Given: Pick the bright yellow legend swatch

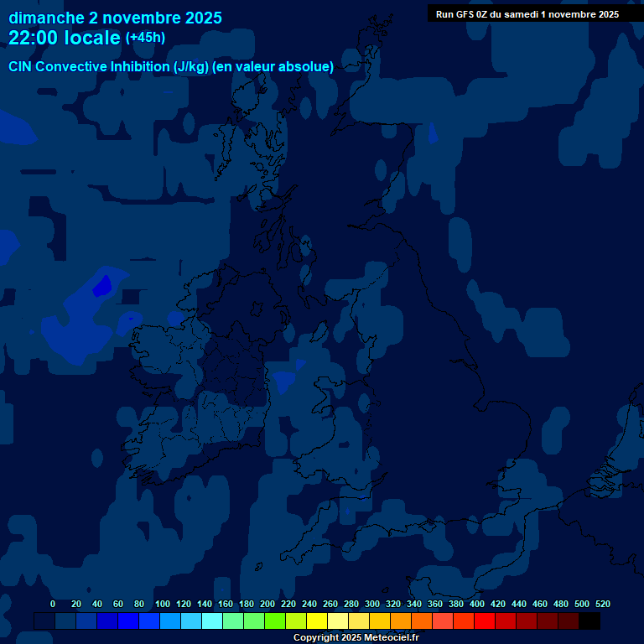Looking at the screenshot, I should [317, 621].
